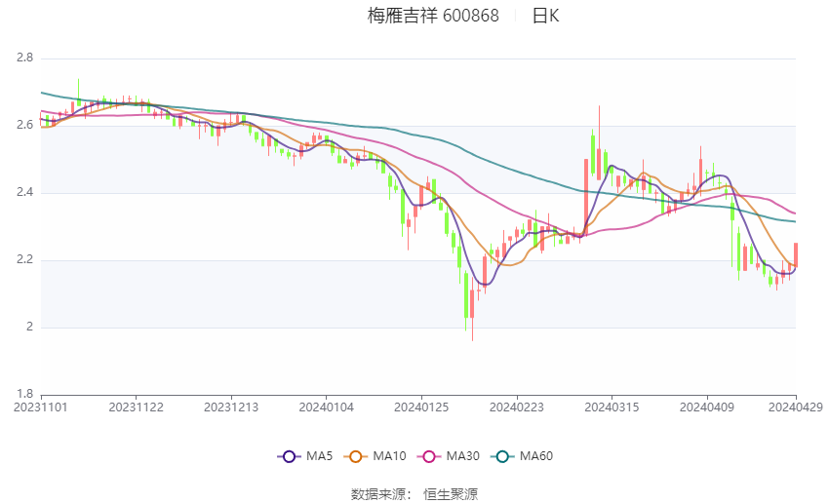Click the 2.2 y-axis value
Image resolution: width=829 pixels, height=504 pixels.
pos(24,259)
